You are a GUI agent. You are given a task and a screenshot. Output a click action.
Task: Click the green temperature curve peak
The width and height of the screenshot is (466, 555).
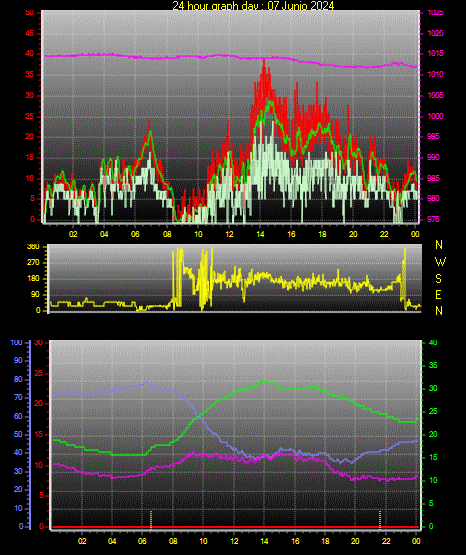[x=263, y=381]
